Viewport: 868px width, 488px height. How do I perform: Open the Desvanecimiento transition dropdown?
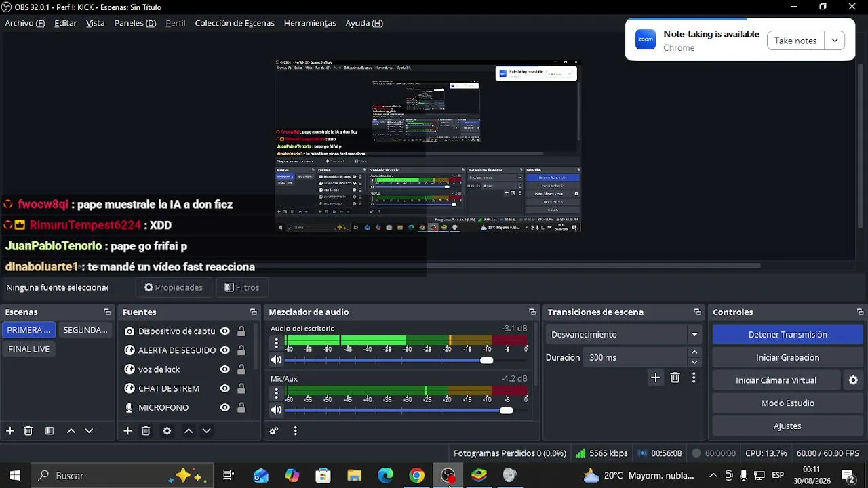click(625, 334)
